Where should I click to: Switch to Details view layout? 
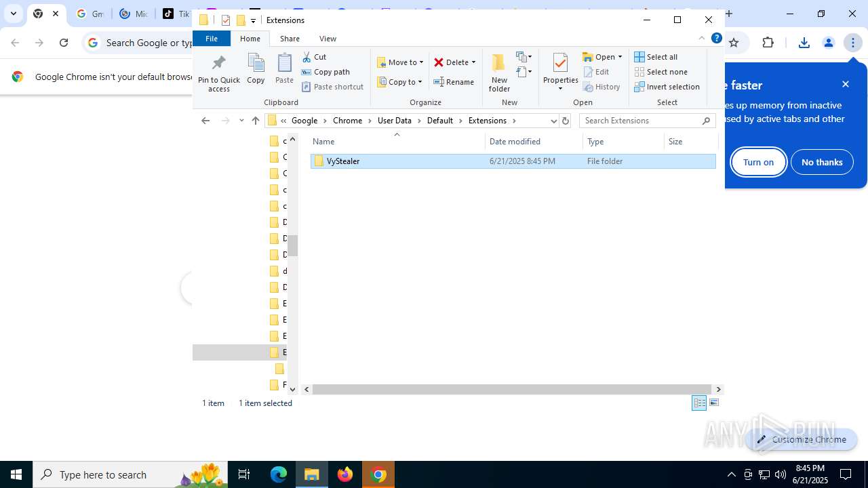tap(699, 403)
